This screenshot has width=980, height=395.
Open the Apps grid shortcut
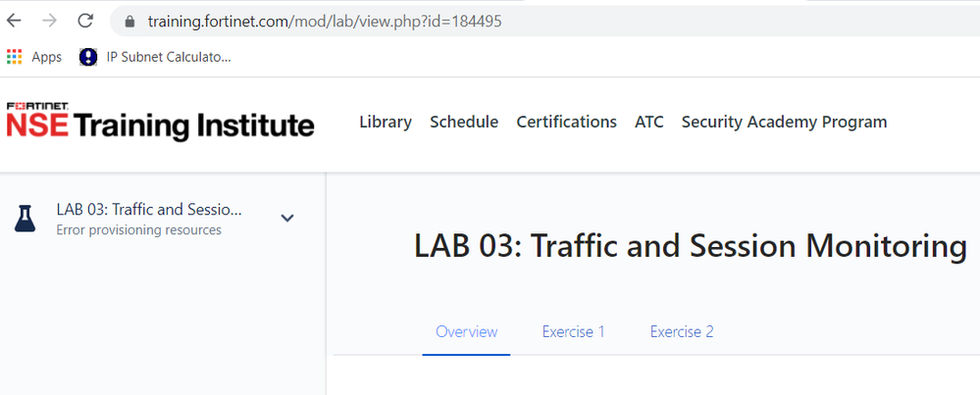[34, 57]
